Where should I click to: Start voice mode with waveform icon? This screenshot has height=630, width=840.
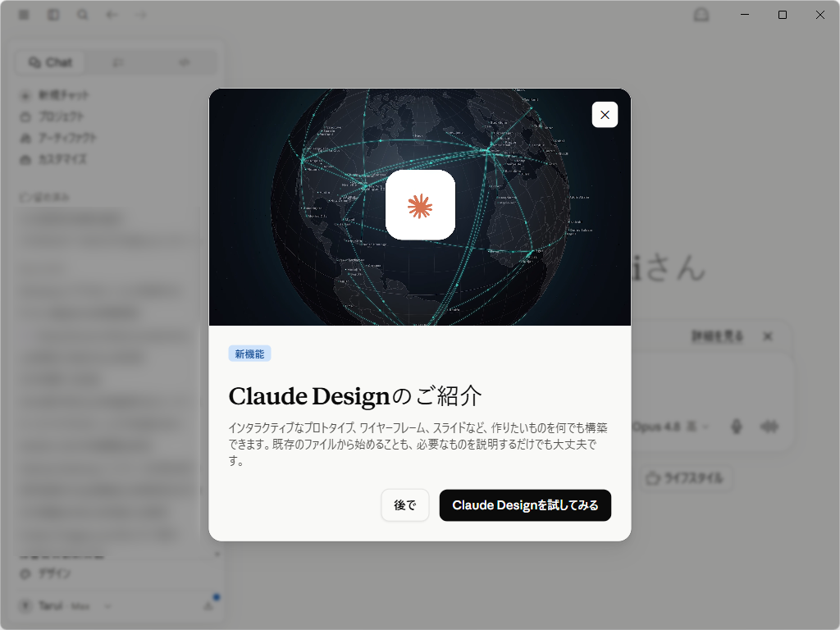(769, 427)
